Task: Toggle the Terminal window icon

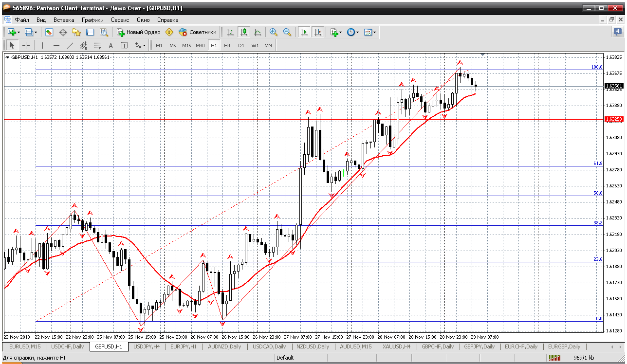Action: coord(90,32)
